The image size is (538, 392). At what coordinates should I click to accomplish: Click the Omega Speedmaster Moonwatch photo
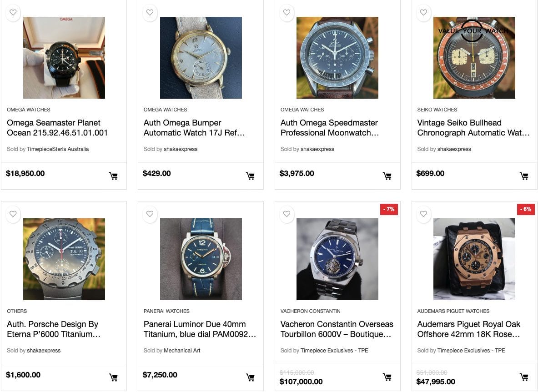click(x=337, y=58)
